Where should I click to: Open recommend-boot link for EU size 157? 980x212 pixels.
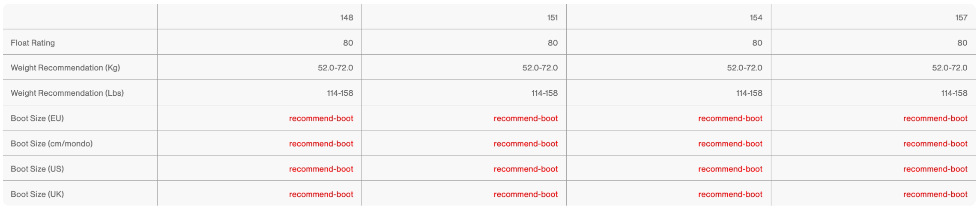[935, 118]
